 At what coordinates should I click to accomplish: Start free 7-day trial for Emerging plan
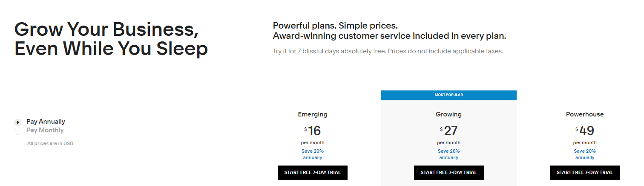[313, 173]
